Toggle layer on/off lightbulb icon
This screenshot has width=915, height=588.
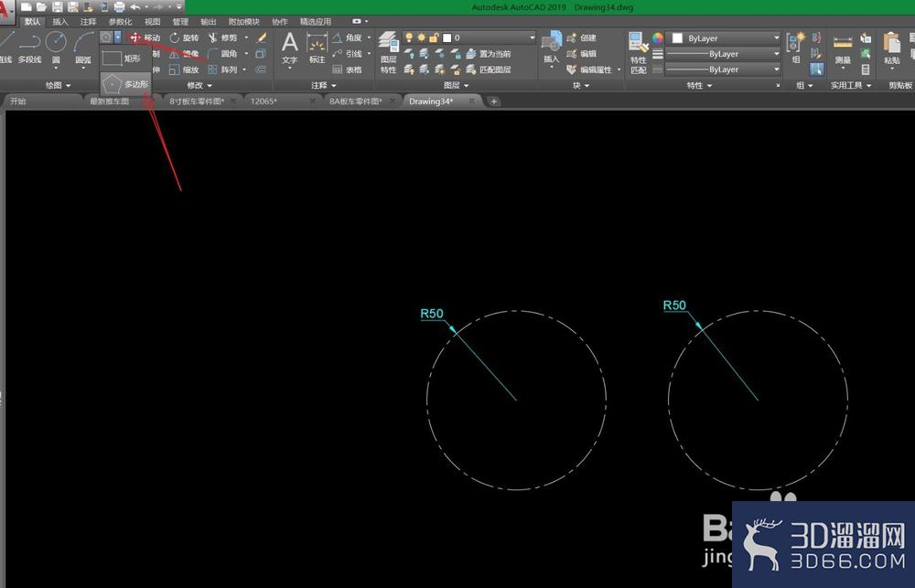[x=409, y=37]
